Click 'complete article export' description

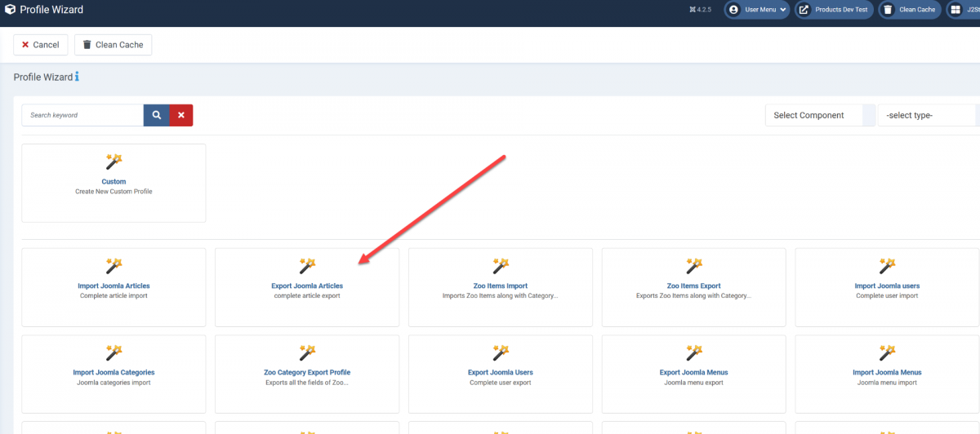point(307,296)
